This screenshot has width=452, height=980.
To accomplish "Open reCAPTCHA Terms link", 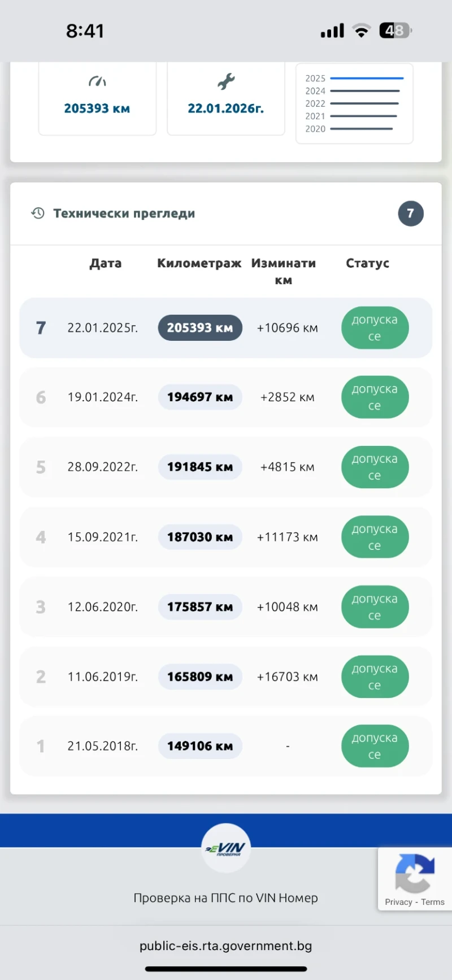I will (x=433, y=902).
